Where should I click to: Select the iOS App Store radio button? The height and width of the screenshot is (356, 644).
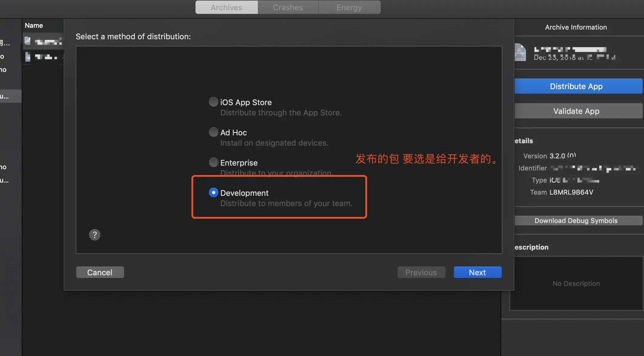point(213,102)
